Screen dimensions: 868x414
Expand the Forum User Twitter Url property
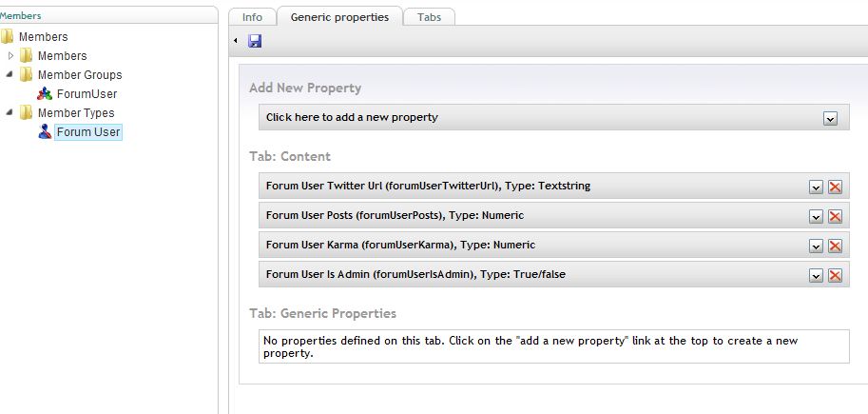point(816,187)
